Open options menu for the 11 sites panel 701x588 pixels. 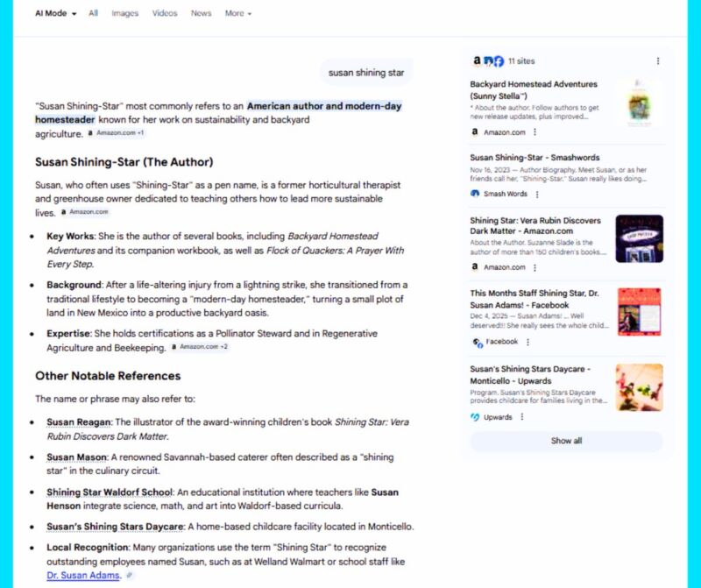coord(658,61)
